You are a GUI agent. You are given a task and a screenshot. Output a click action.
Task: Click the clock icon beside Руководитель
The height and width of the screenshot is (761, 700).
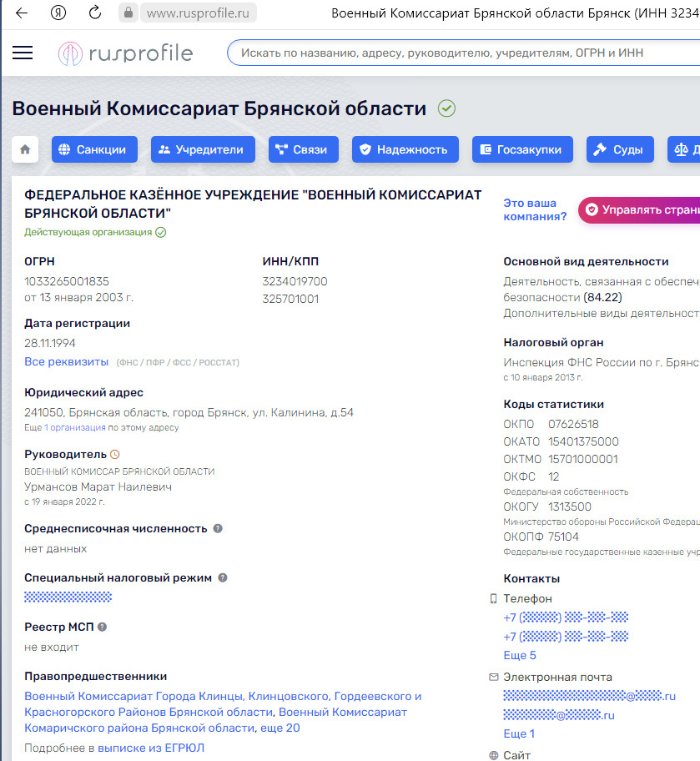pyautogui.click(x=115, y=455)
